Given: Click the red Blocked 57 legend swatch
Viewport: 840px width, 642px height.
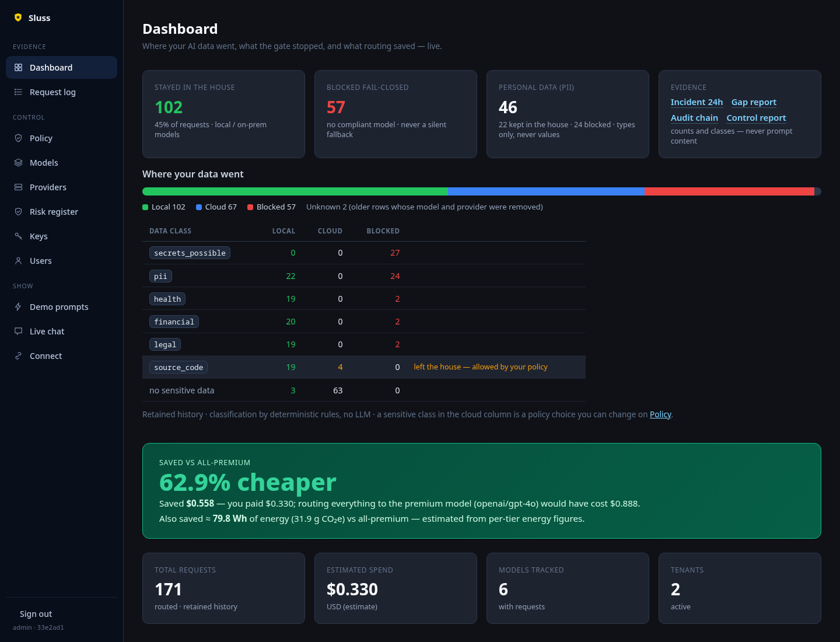Looking at the screenshot, I should pyautogui.click(x=250, y=207).
